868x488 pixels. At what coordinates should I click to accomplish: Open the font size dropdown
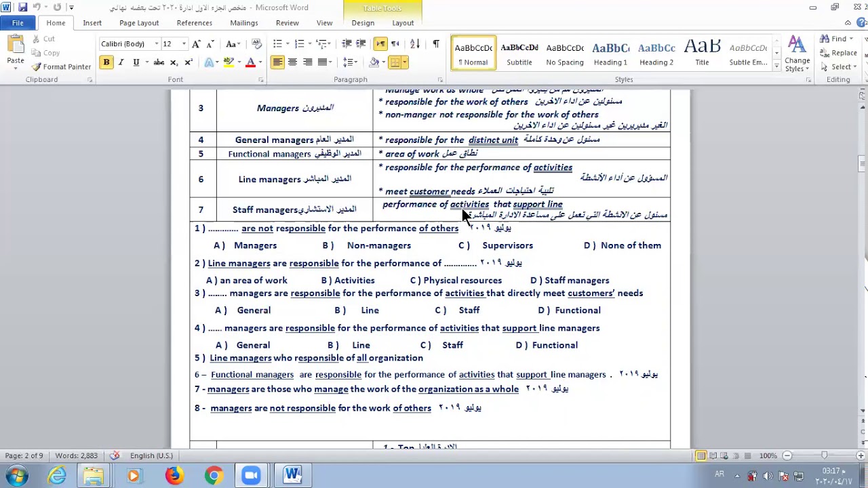[x=184, y=44]
